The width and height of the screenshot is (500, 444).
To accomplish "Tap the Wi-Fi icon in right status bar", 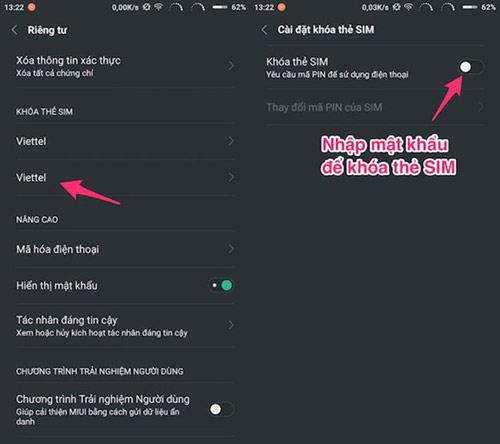I will (409, 7).
